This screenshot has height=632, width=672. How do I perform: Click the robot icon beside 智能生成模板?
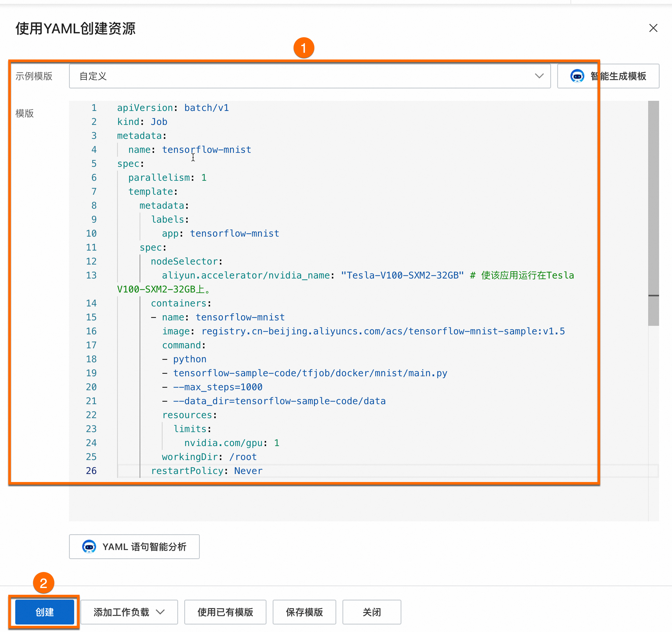tap(577, 76)
